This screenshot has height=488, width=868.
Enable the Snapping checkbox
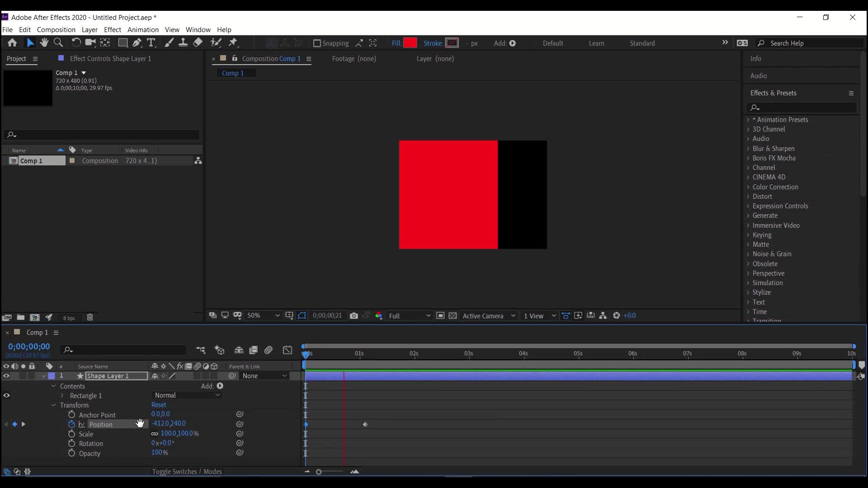(317, 43)
